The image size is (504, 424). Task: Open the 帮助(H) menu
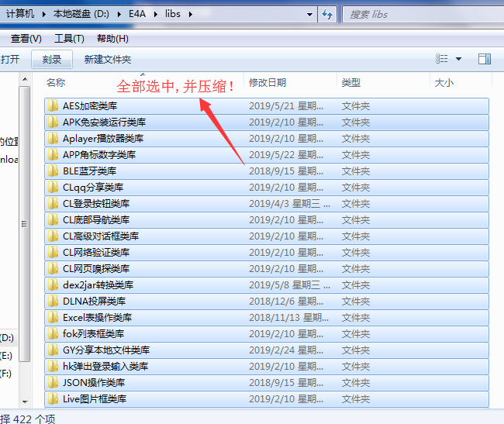tap(113, 39)
